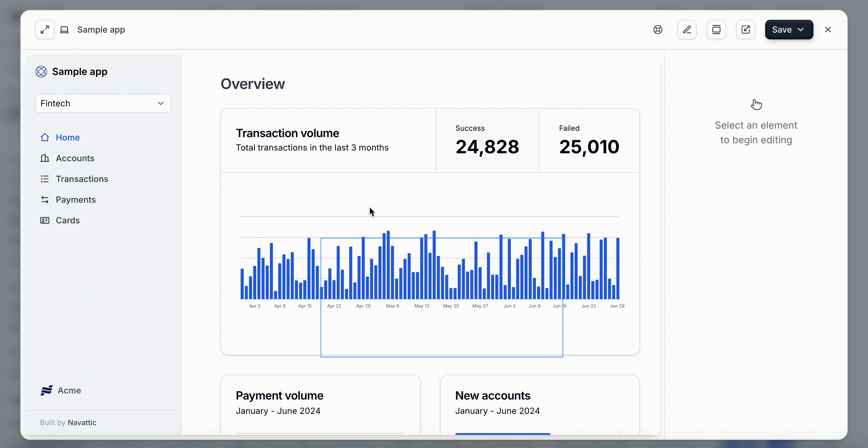Screen dimensions: 868x448
Task: Click the laptop device icon in header
Action: pyautogui.click(x=64, y=30)
